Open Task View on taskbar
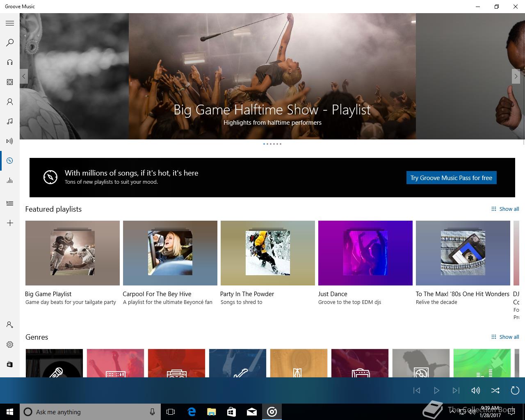Image resolution: width=525 pixels, height=420 pixels. 171,412
